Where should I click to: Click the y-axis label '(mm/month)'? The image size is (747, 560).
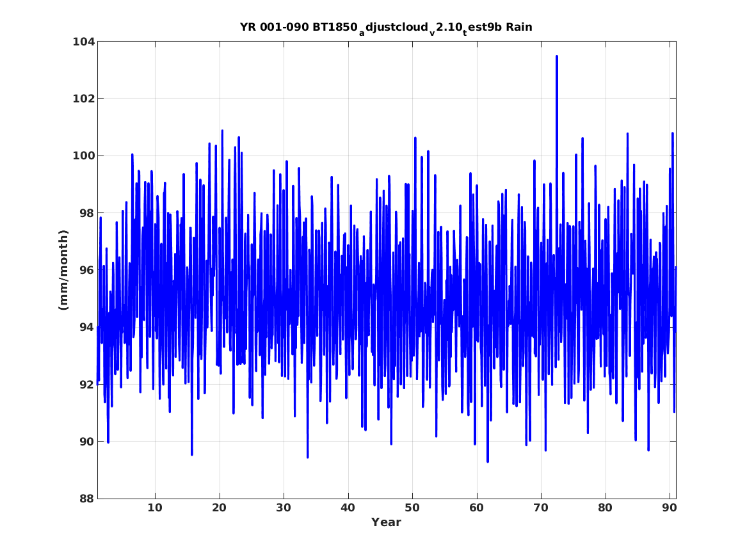64,270
